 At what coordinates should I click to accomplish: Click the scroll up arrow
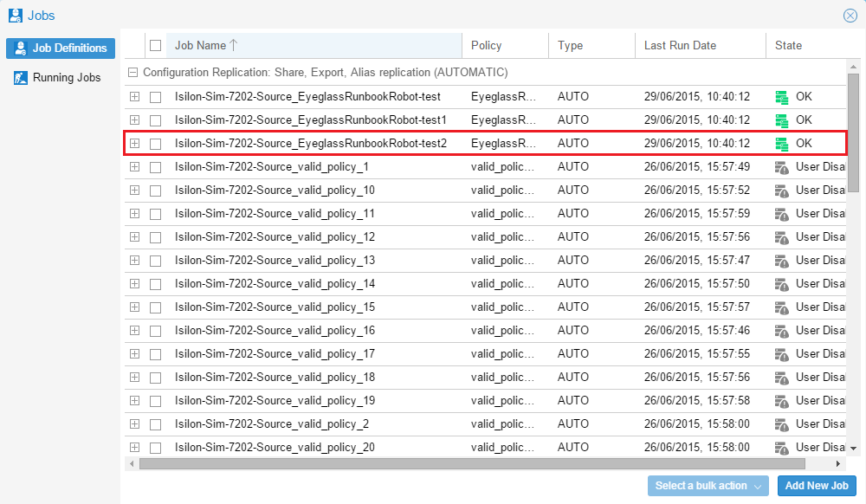click(x=854, y=67)
